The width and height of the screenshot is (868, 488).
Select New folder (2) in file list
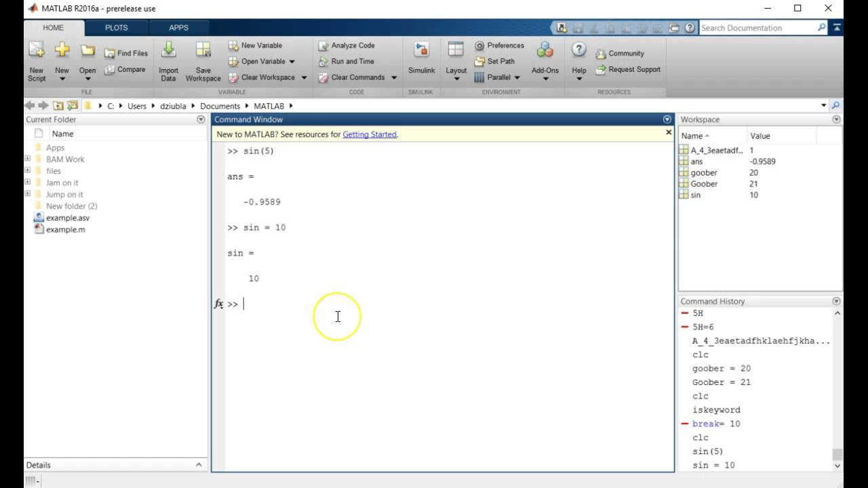tap(66, 206)
